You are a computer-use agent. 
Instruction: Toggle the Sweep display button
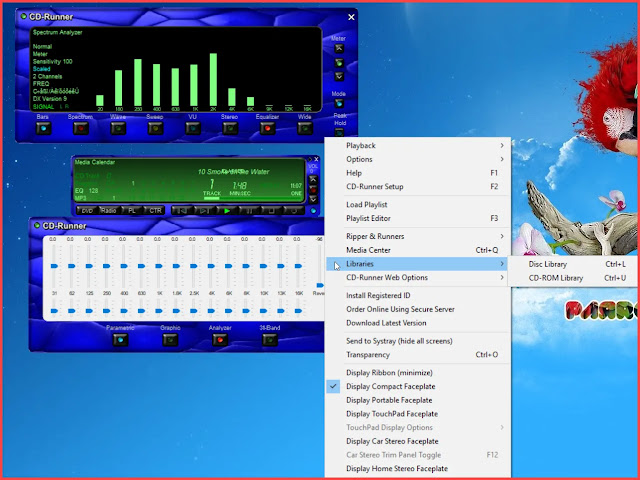pyautogui.click(x=156, y=129)
